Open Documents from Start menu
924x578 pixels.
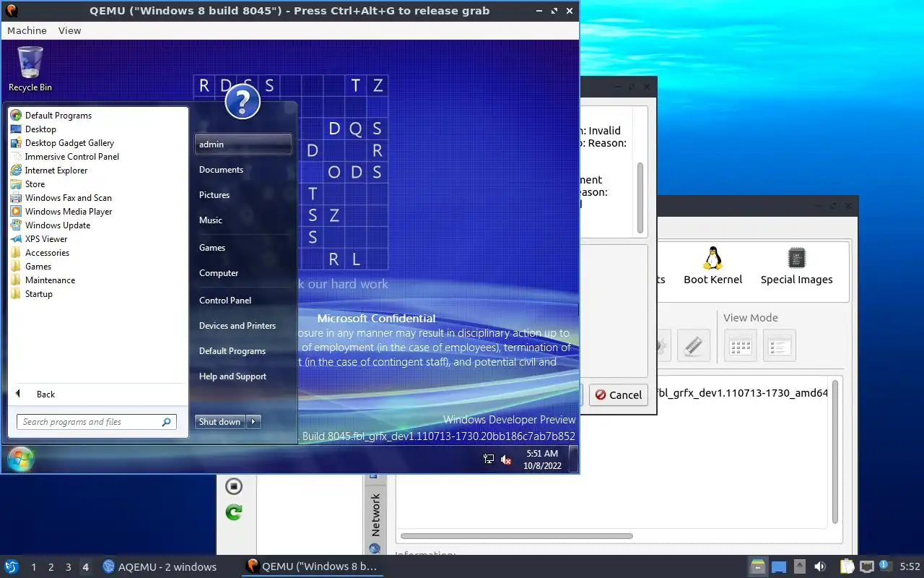click(x=221, y=170)
